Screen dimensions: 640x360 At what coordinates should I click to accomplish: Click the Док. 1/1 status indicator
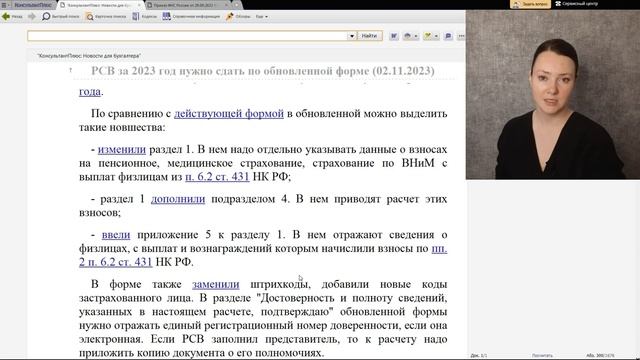click(x=479, y=356)
